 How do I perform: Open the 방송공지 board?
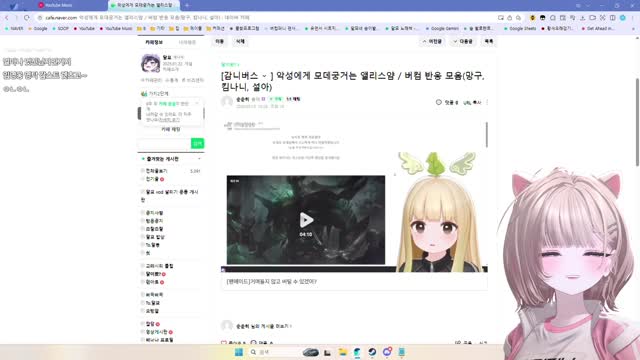[154, 221]
